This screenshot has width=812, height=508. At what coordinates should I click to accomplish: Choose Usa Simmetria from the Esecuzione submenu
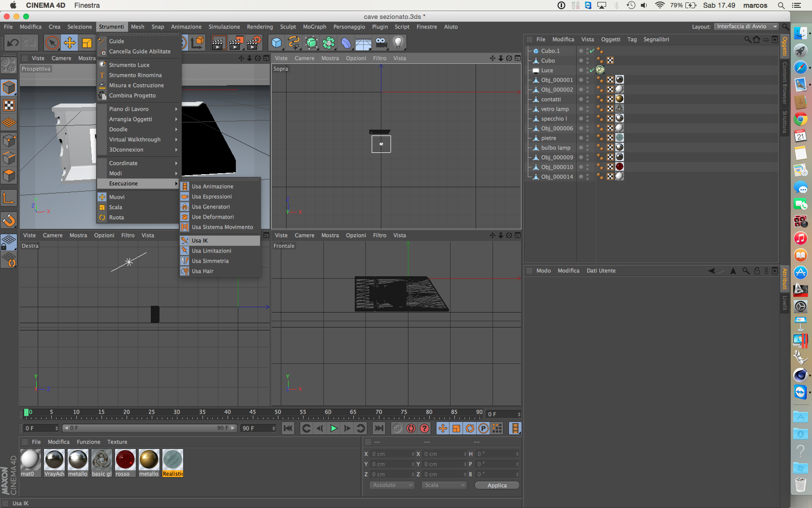point(210,261)
